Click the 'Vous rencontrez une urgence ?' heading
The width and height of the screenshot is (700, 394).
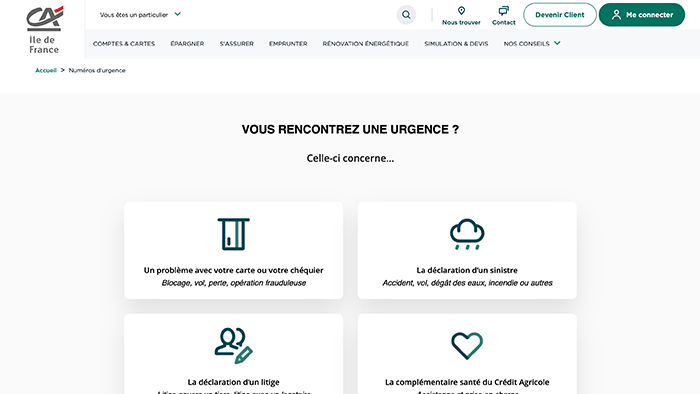(x=350, y=129)
